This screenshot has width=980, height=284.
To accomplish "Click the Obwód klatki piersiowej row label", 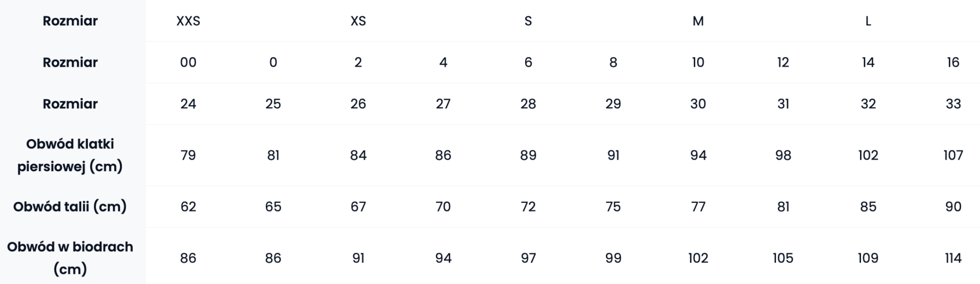I will pos(70,155).
